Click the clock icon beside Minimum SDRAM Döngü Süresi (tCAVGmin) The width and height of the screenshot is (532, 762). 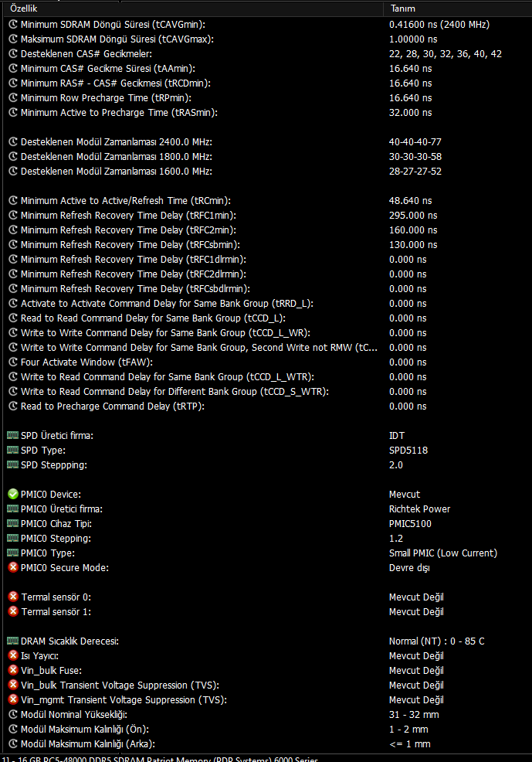click(13, 24)
